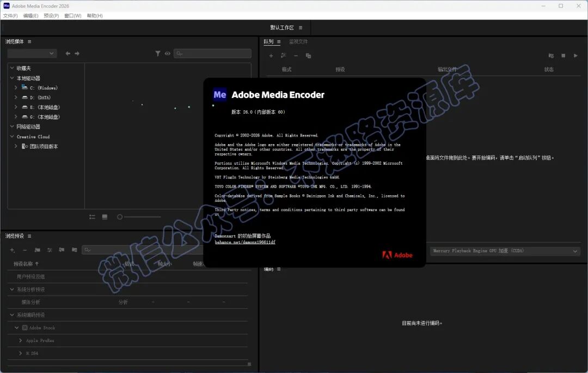This screenshot has height=373, width=588.
Task: Collapse the 收藏夹 tree node
Action: (x=12, y=68)
